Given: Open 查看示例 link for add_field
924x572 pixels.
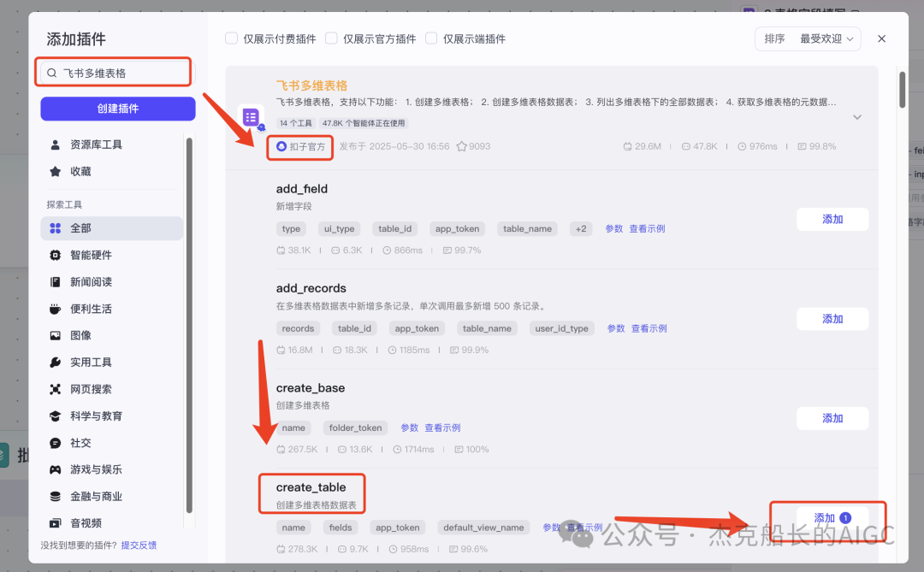Looking at the screenshot, I should click(x=647, y=228).
